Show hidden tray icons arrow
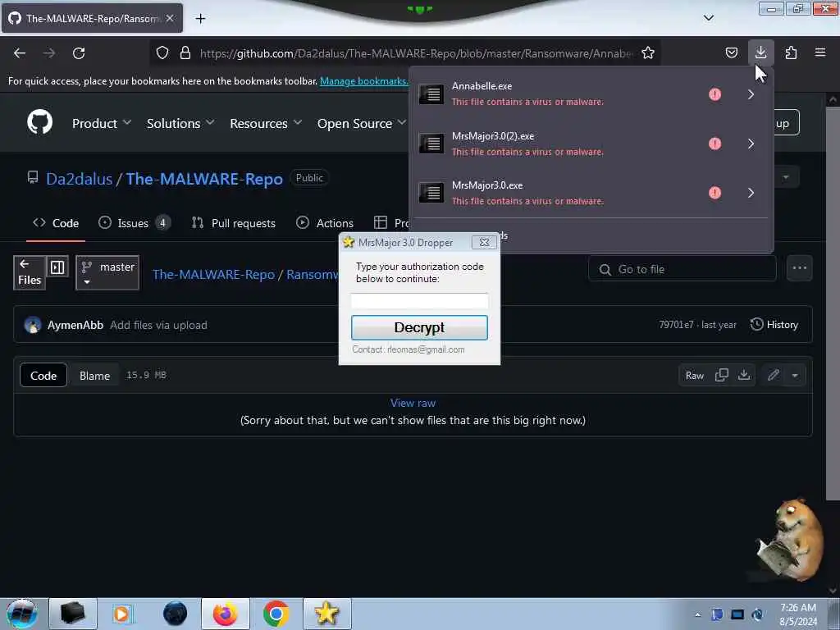 coord(697,614)
